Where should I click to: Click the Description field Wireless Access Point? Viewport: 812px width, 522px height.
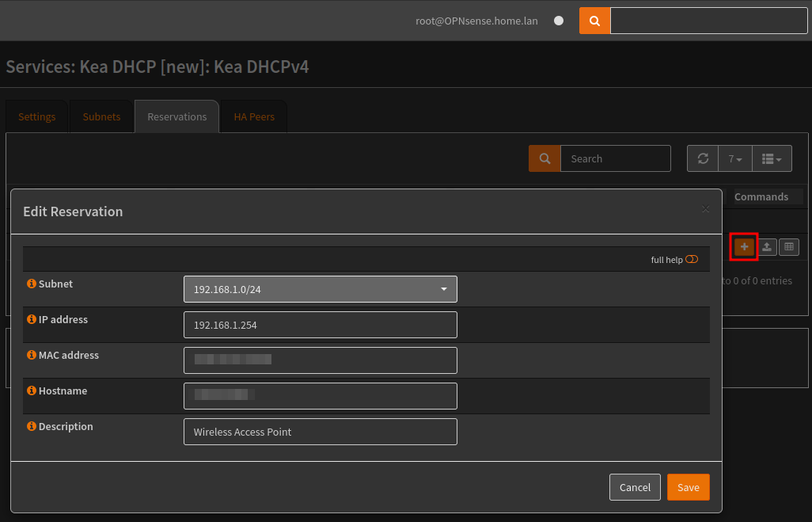pyautogui.click(x=320, y=432)
